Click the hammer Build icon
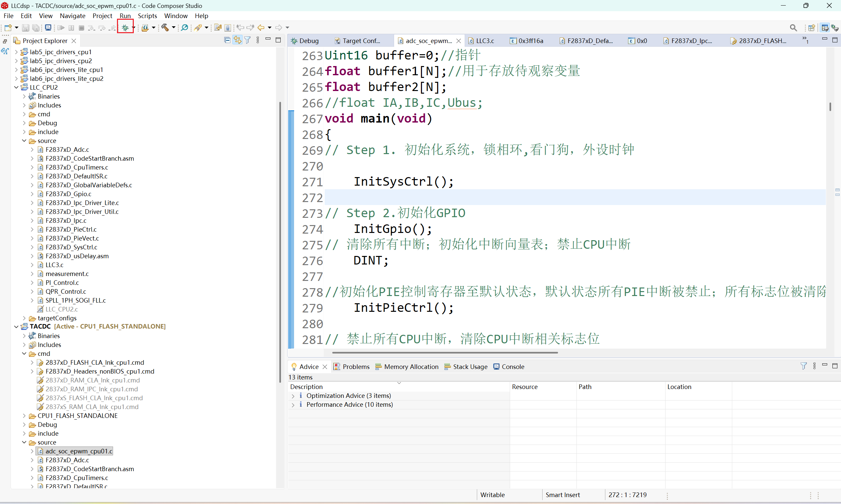This screenshot has width=841, height=504. pos(165,28)
